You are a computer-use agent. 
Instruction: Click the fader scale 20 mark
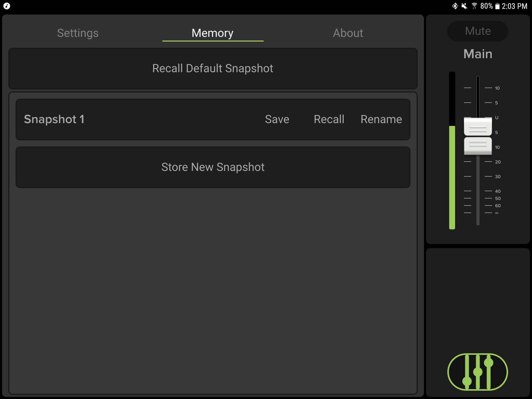click(498, 162)
